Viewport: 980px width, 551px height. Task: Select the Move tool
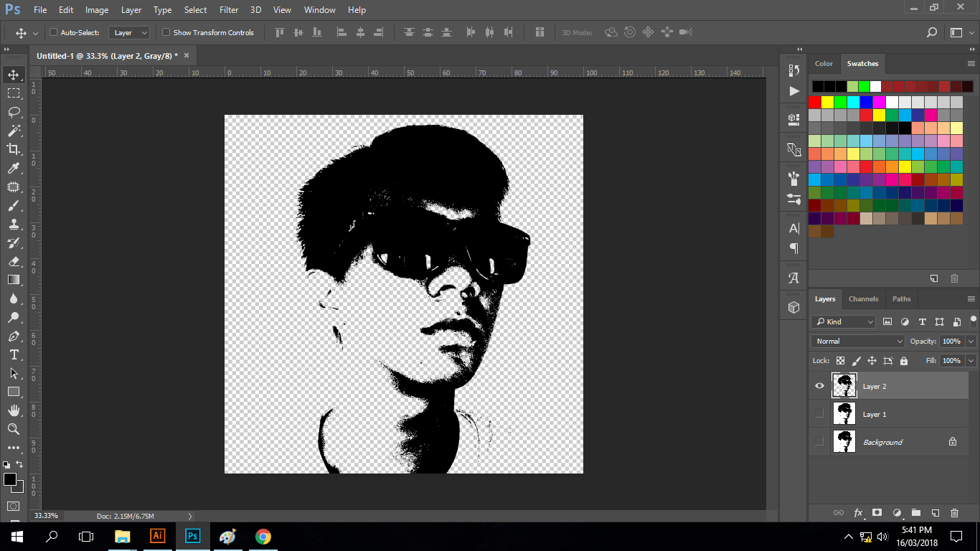(14, 75)
